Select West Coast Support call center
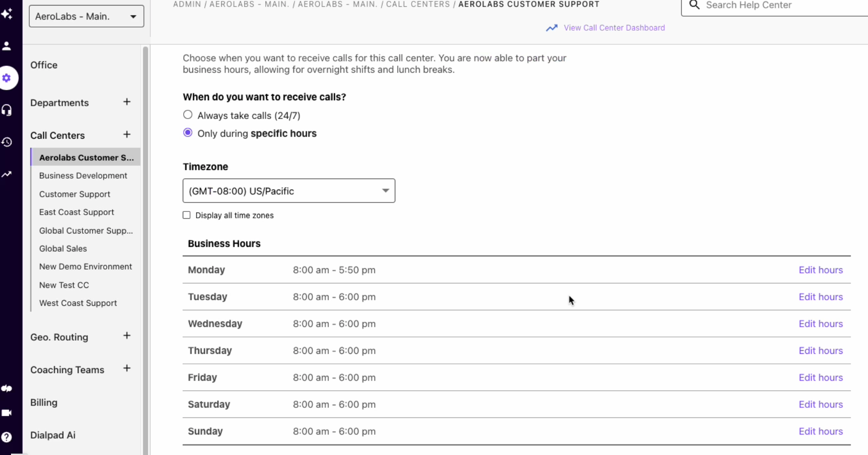 coord(78,303)
